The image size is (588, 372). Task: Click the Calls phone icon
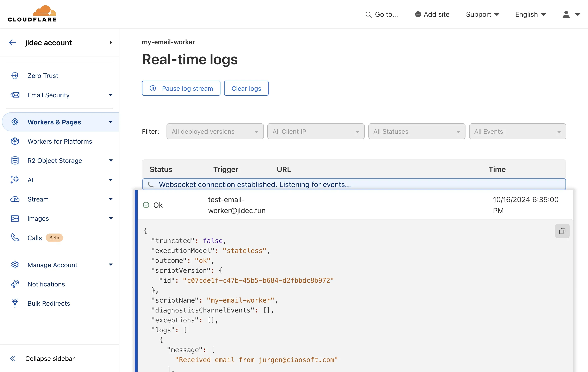coord(15,237)
